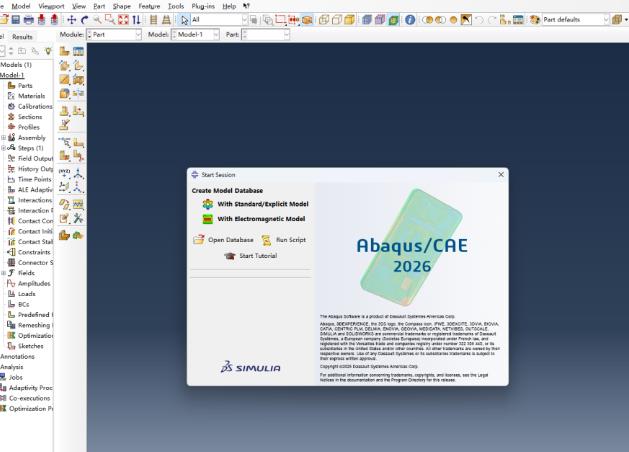Open the Viewport menu
Screen dimensions: 629x452
[x=51, y=6]
